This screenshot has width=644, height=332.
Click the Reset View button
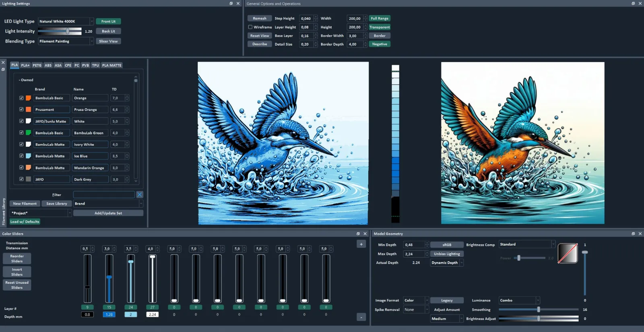(260, 36)
